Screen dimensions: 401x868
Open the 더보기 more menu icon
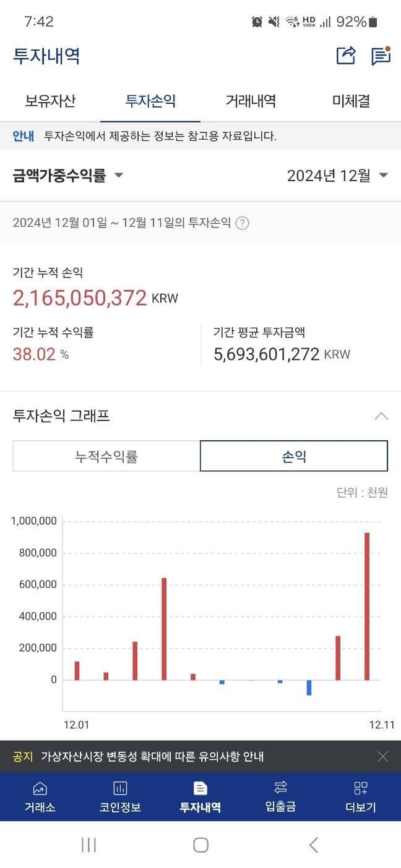(x=361, y=796)
